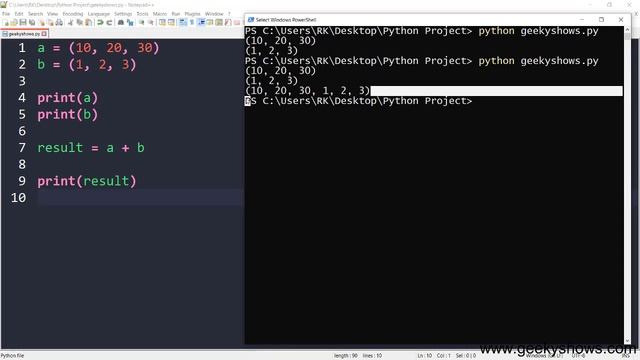Toggle synchronized vertical scrolling icon
Viewport: 640px width, 360px height.
click(162, 22)
